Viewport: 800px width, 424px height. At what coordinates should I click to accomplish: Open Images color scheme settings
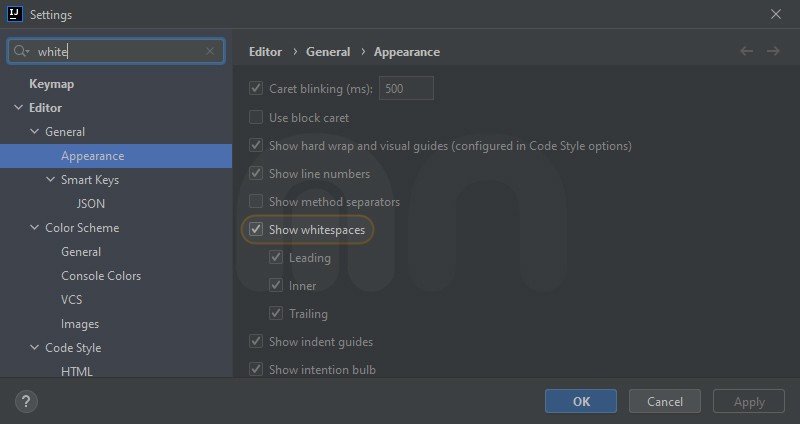pos(80,324)
